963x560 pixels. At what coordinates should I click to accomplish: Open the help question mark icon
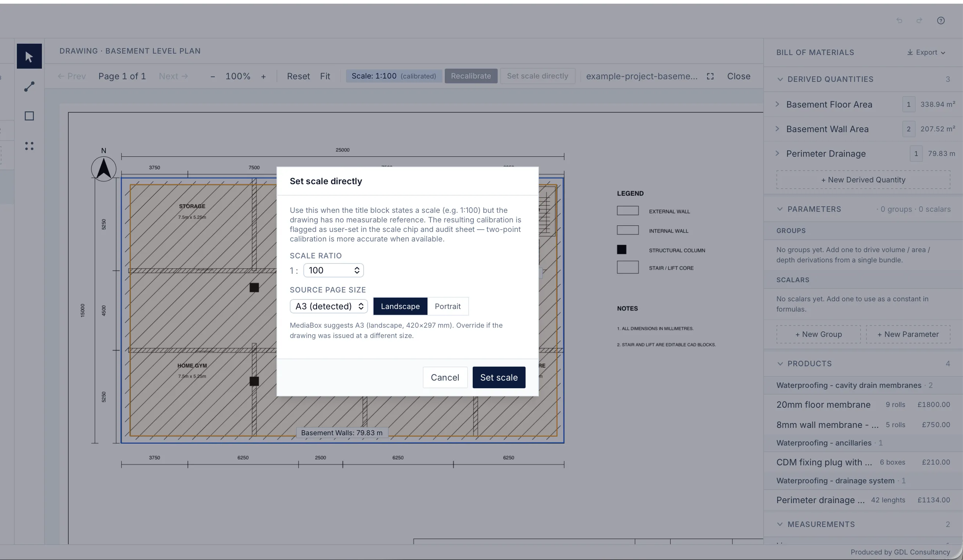coord(941,21)
